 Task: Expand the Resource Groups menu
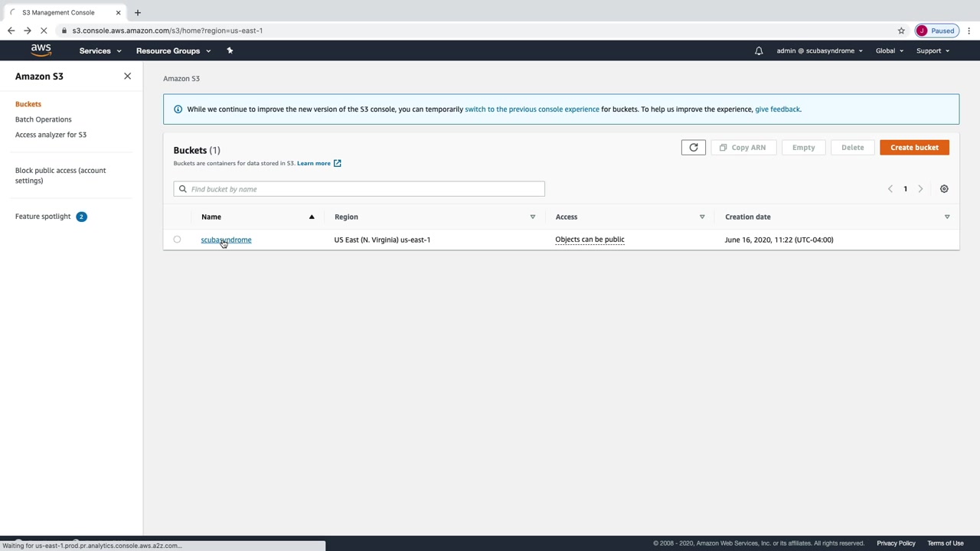click(x=174, y=51)
